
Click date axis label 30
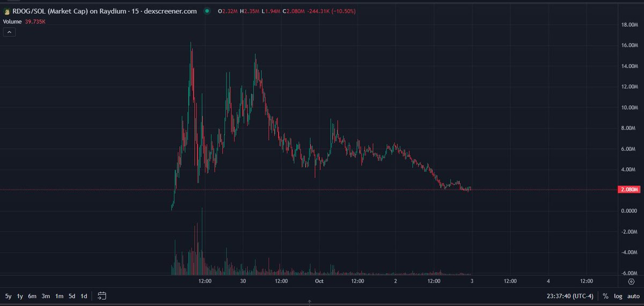[x=243, y=281]
